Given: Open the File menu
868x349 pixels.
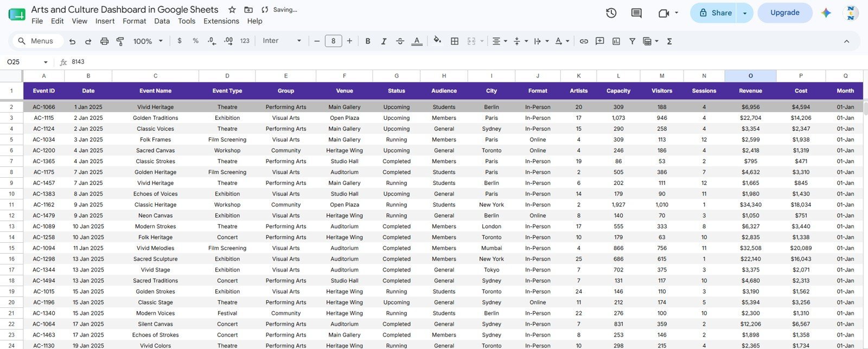Looking at the screenshot, I should pos(37,21).
